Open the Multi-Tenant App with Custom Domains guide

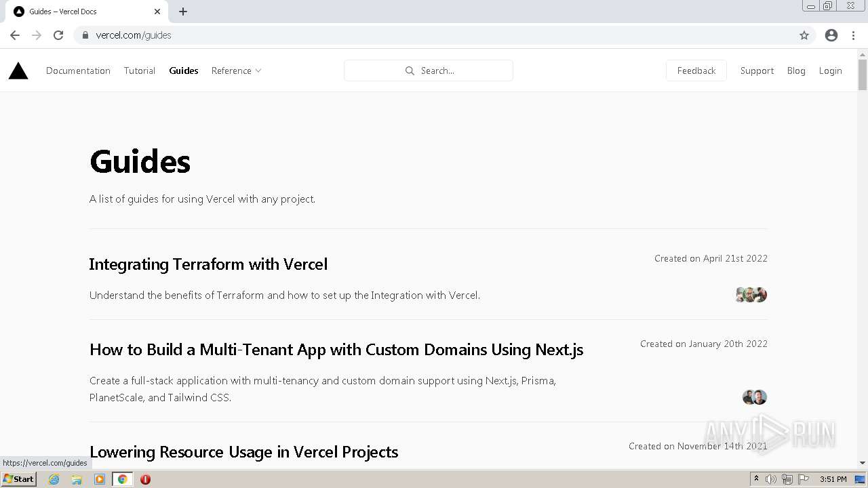pos(336,350)
